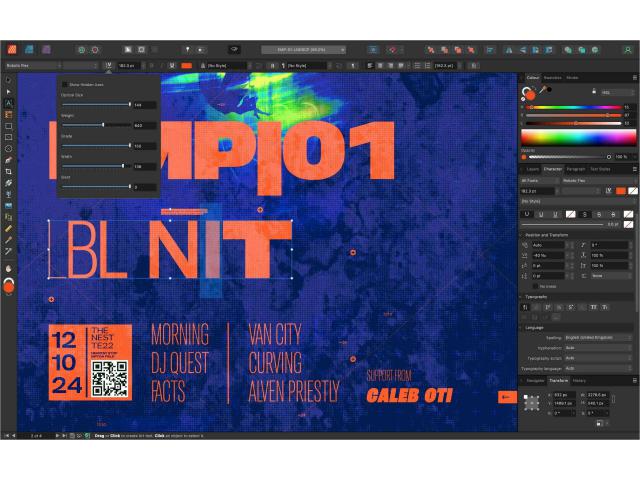
Task: Select the Frame Text tool
Action: point(9,115)
